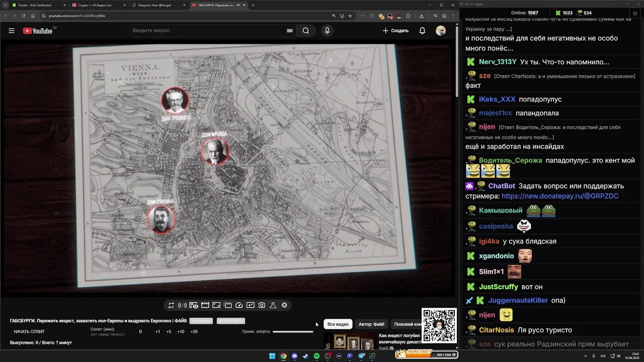Click the 'На аукцион' button
This screenshot has height=362, width=644.
(x=201, y=321)
